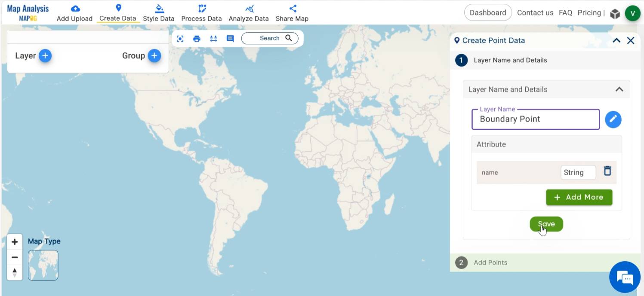Open the Pricing link
Screen dimensions: 644x296
click(589, 12)
